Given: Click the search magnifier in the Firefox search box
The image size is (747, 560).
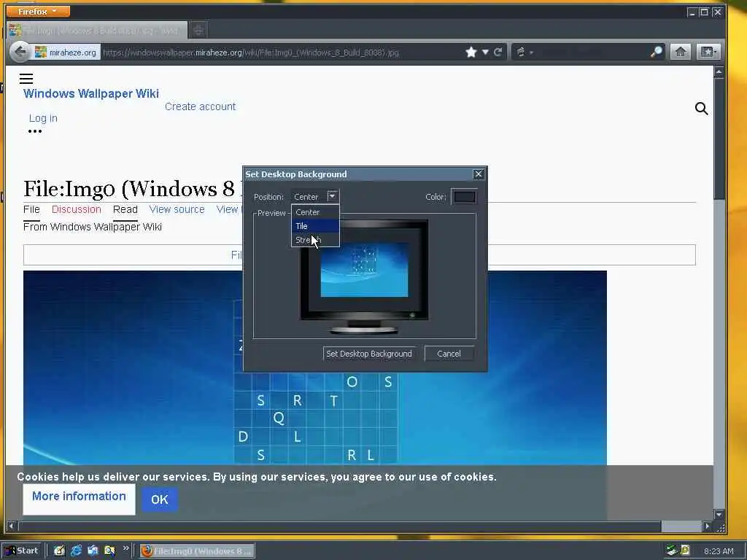Looking at the screenshot, I should tap(657, 52).
